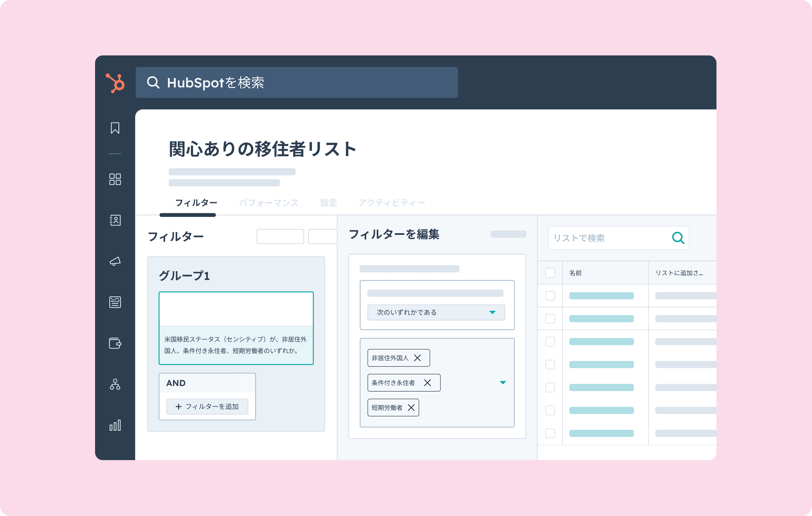Focus the HubSpotを検索 search field
This screenshot has width=812, height=516.
(297, 82)
